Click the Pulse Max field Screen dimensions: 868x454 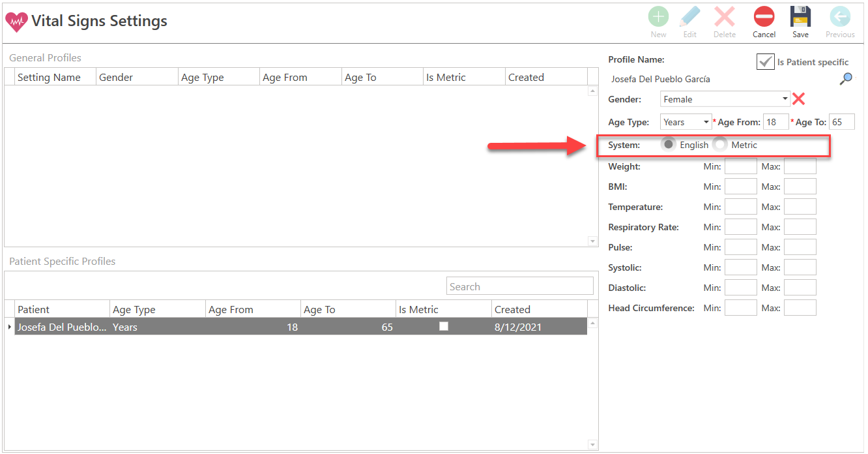click(800, 247)
